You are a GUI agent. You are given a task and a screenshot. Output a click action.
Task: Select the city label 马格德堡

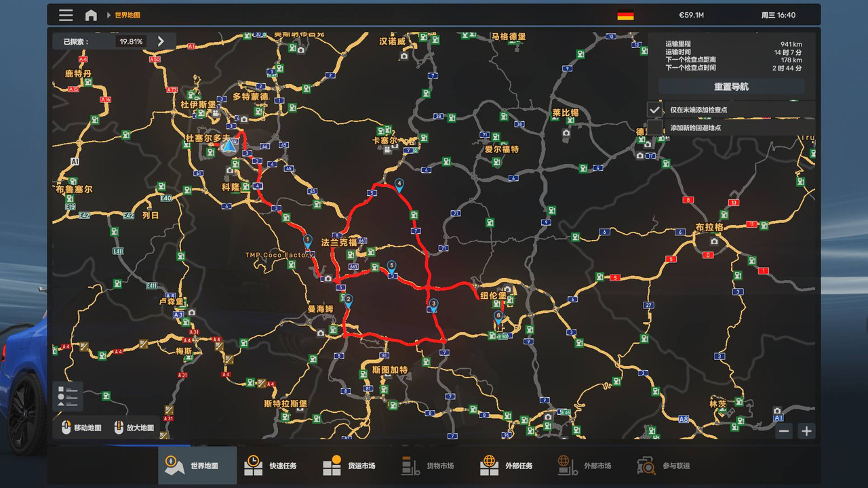pos(509,37)
